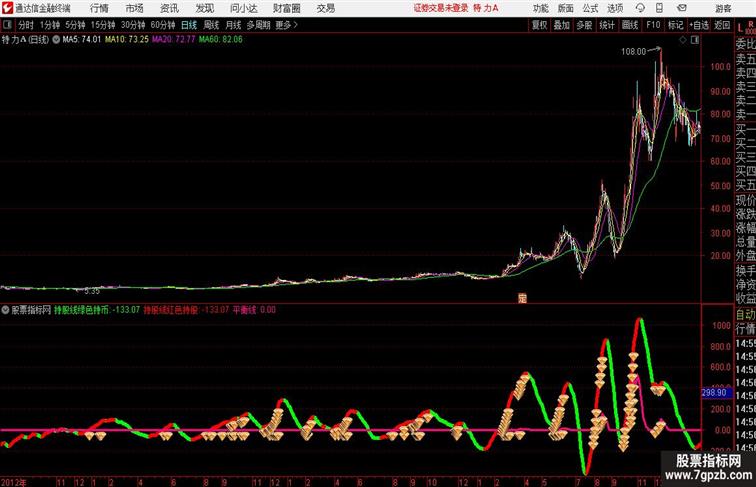Click +自选 to add to watchlist
This screenshot has height=487, width=756.
tap(699, 25)
